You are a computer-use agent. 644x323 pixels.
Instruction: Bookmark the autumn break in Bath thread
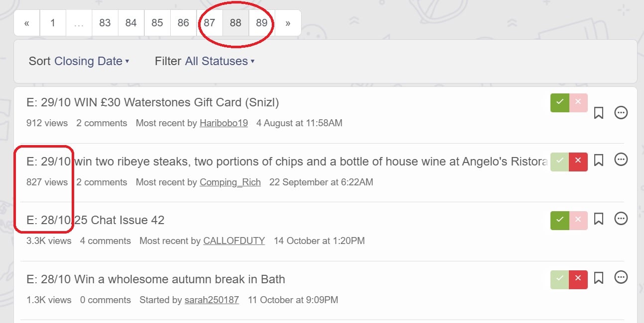(599, 277)
